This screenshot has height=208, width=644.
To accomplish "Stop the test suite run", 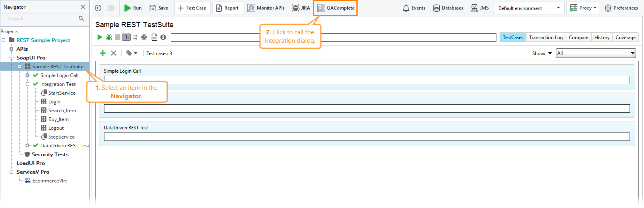I will coord(118,37).
